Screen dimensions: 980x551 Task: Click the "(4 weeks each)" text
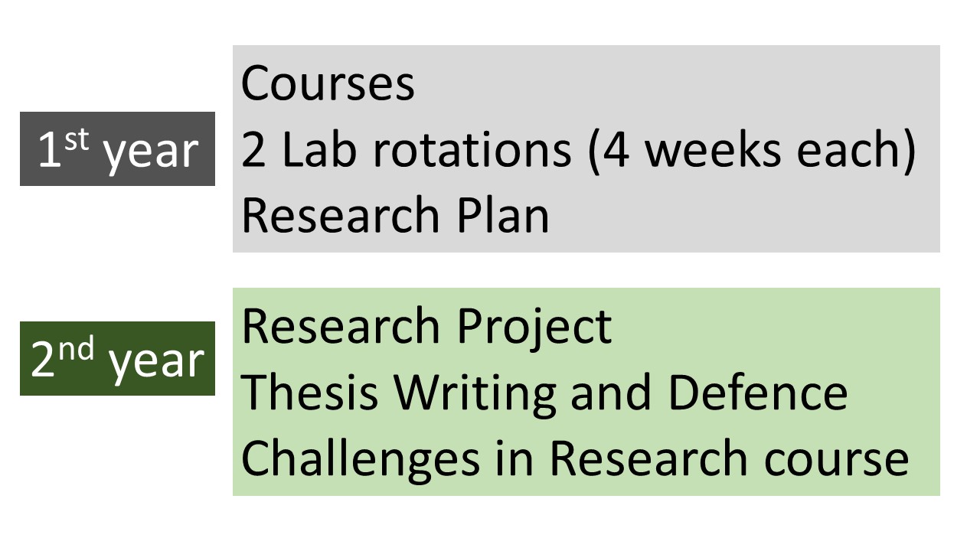tap(752, 151)
